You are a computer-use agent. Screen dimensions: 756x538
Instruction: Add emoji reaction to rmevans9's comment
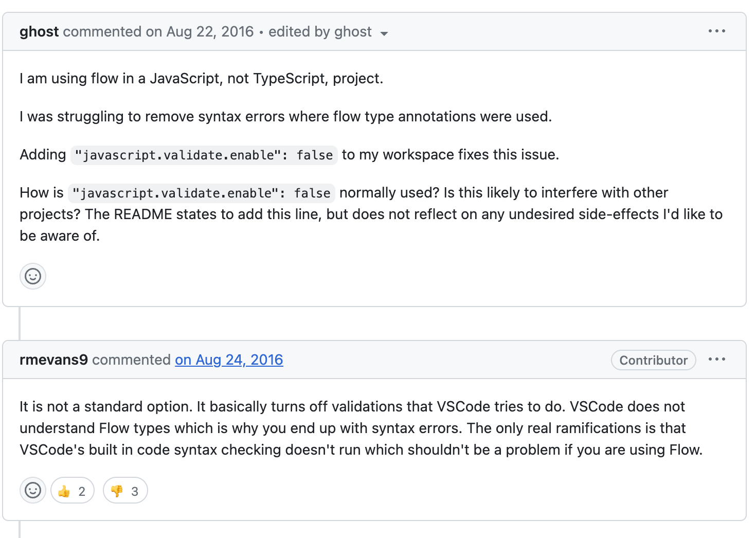point(33,490)
